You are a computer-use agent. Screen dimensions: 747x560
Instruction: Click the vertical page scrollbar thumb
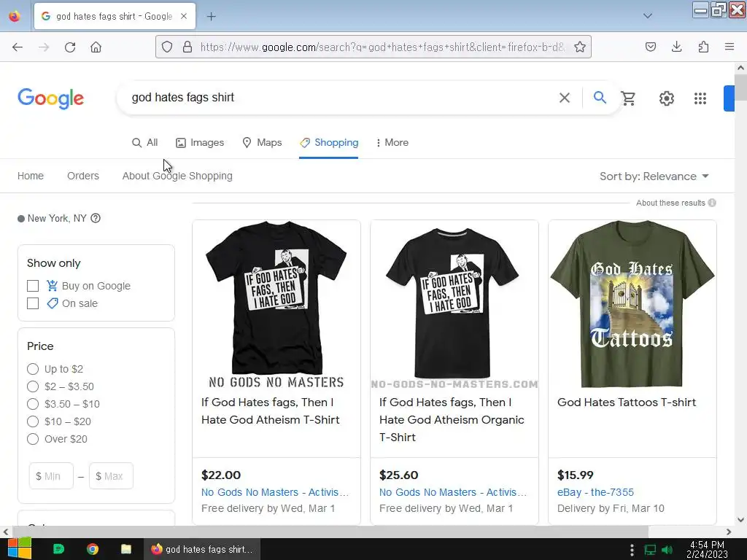tap(740, 87)
